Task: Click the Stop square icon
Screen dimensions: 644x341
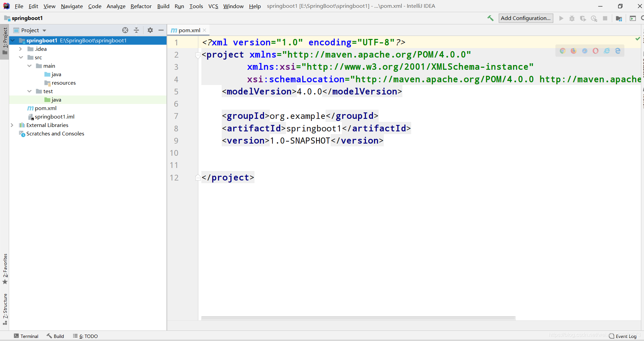Action: [x=605, y=18]
